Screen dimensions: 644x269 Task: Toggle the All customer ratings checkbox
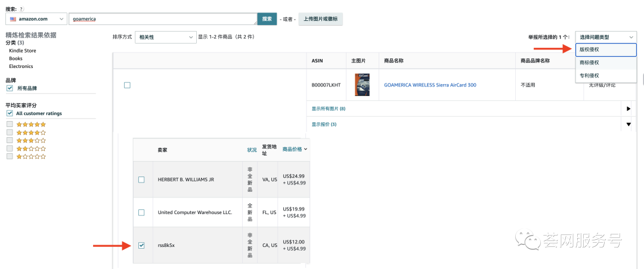point(10,113)
